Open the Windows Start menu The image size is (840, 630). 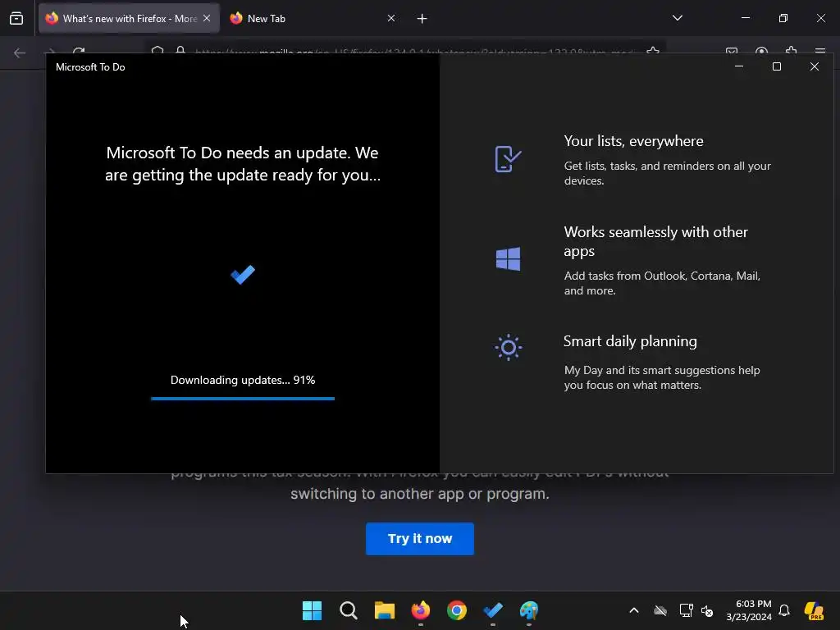pos(312,610)
